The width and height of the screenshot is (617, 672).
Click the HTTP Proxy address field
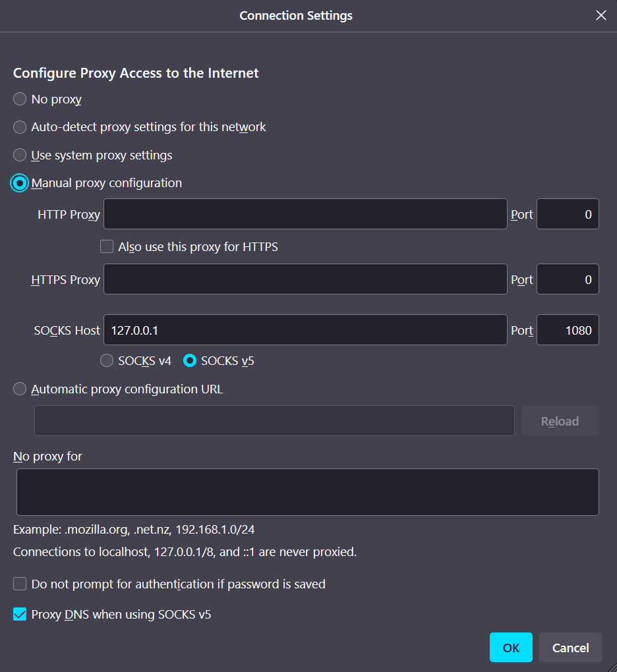click(x=305, y=214)
